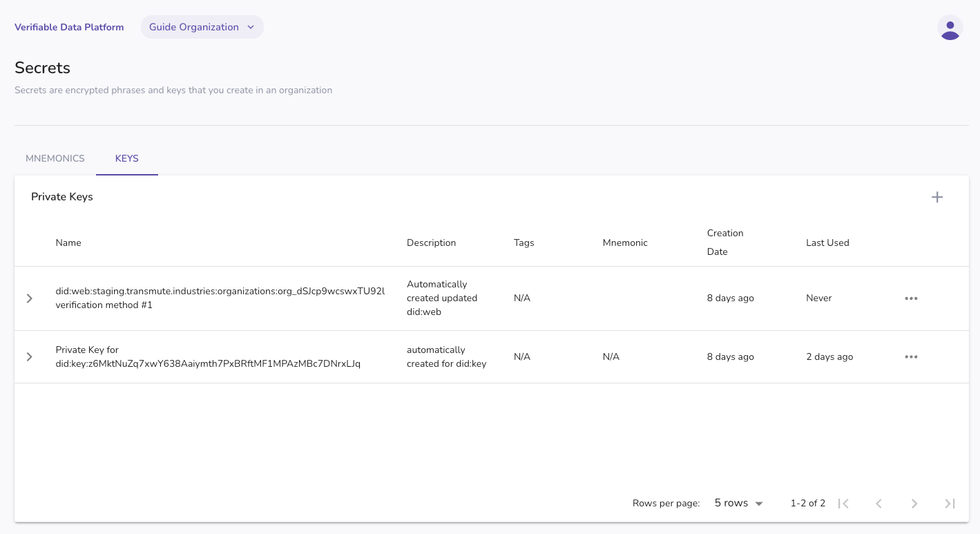The width and height of the screenshot is (980, 534).
Task: Click 'Automatically created updated did:web' description
Action: point(442,298)
